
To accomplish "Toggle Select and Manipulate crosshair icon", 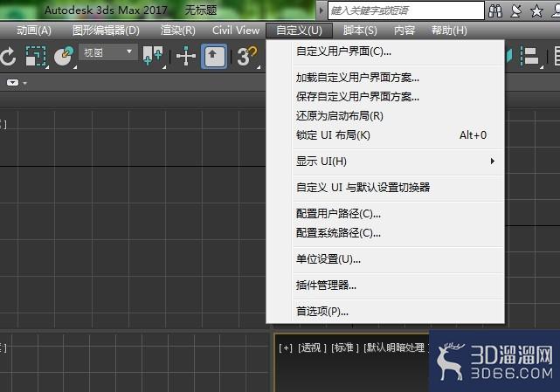I will tap(186, 56).
